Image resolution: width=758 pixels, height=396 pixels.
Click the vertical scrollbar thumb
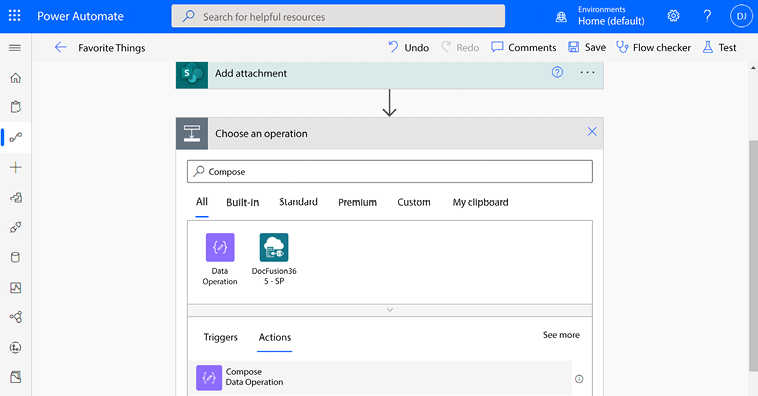click(x=753, y=256)
